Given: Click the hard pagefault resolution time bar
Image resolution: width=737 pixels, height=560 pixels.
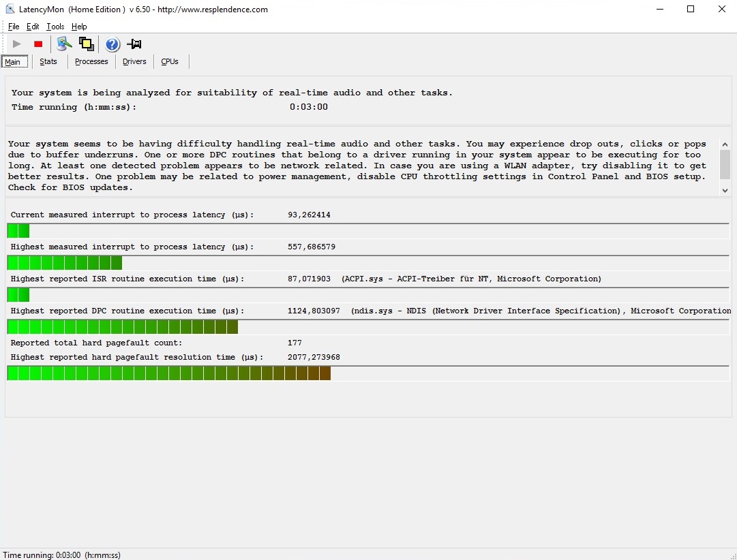Looking at the screenshot, I should click(368, 373).
